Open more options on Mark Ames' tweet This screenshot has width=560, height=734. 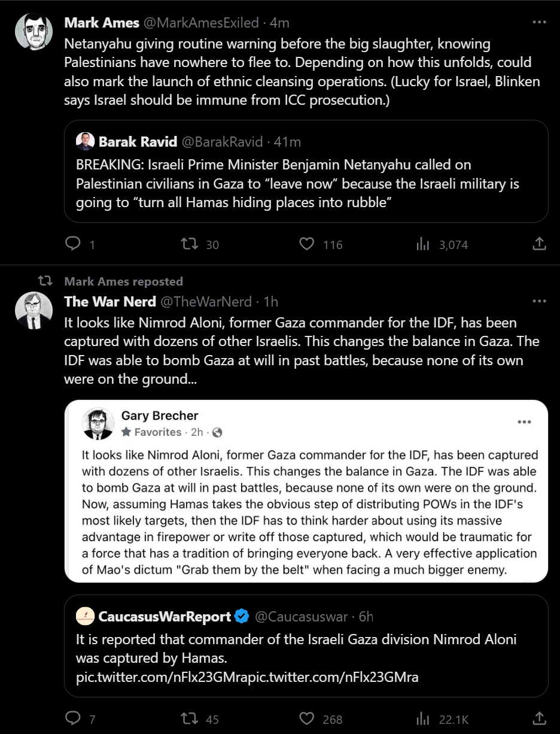tap(539, 23)
